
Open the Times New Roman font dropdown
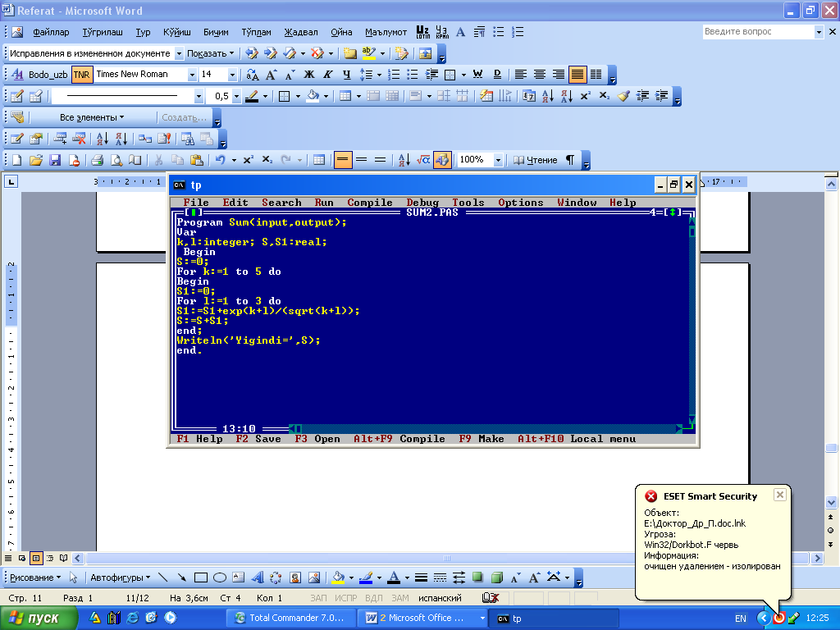pos(192,75)
